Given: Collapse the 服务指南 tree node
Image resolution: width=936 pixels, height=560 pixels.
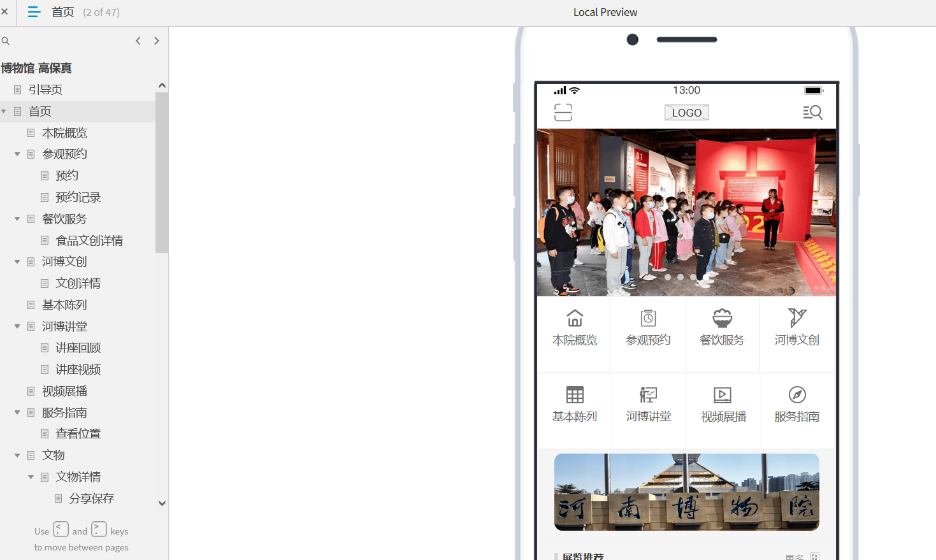Looking at the screenshot, I should [17, 413].
